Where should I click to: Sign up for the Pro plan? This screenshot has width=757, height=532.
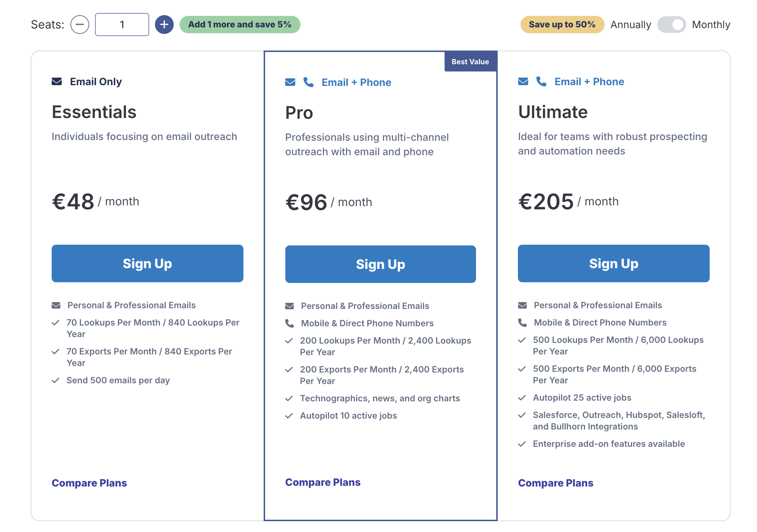coord(380,264)
